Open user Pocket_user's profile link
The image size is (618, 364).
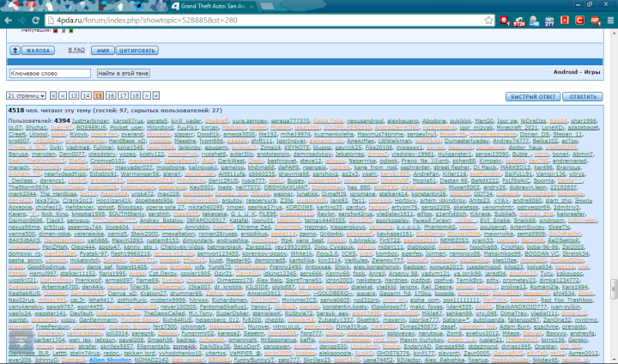(126, 128)
